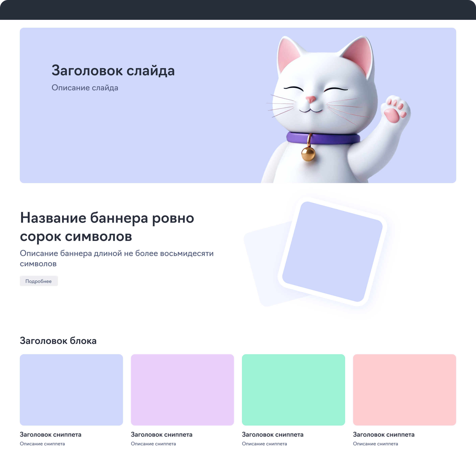This screenshot has width=476, height=462.
Task: Click the Заголовок слайда heading
Action: coord(113,71)
